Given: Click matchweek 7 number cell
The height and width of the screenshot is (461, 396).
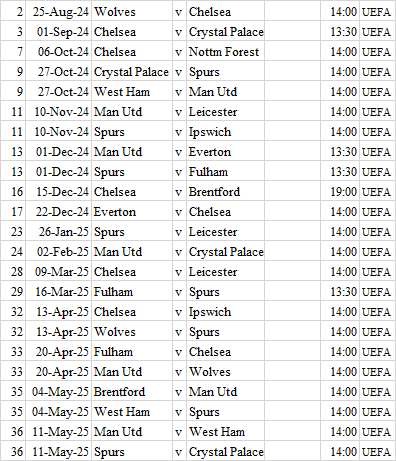Looking at the screenshot, I should point(13,52).
